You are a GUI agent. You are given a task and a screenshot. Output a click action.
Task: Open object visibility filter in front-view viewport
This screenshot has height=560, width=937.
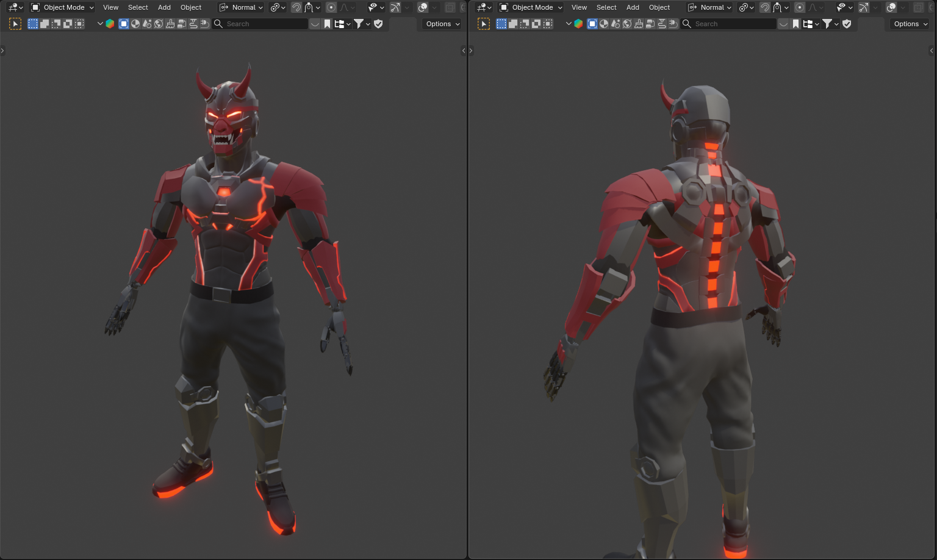click(x=376, y=7)
